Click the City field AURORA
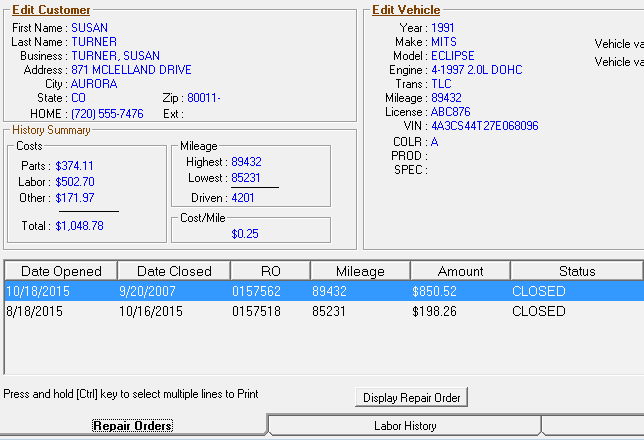This screenshot has width=644, height=440. (x=94, y=84)
